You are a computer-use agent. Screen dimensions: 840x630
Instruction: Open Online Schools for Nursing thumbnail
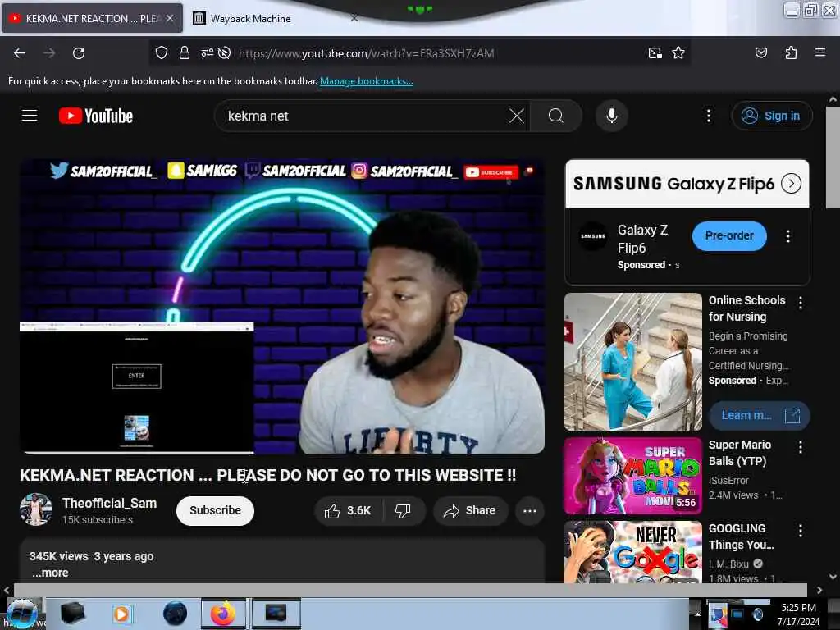[632, 362]
